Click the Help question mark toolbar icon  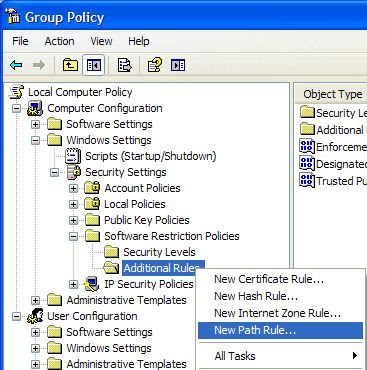pos(155,65)
